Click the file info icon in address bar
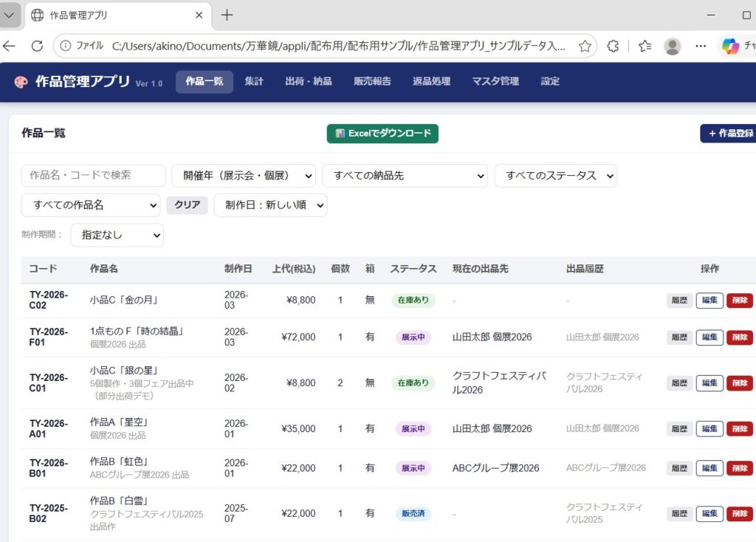This screenshot has width=756, height=542. point(66,46)
